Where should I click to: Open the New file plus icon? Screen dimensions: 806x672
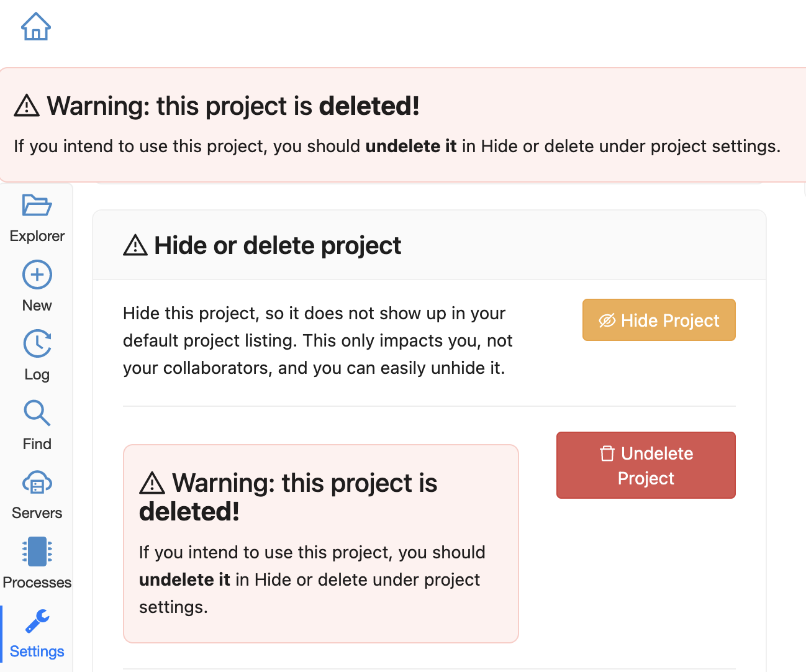(x=37, y=275)
